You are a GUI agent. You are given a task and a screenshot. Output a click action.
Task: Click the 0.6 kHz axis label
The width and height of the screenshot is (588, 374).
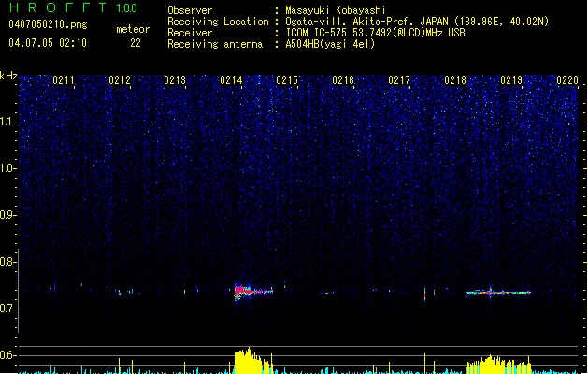pyautogui.click(x=8, y=355)
